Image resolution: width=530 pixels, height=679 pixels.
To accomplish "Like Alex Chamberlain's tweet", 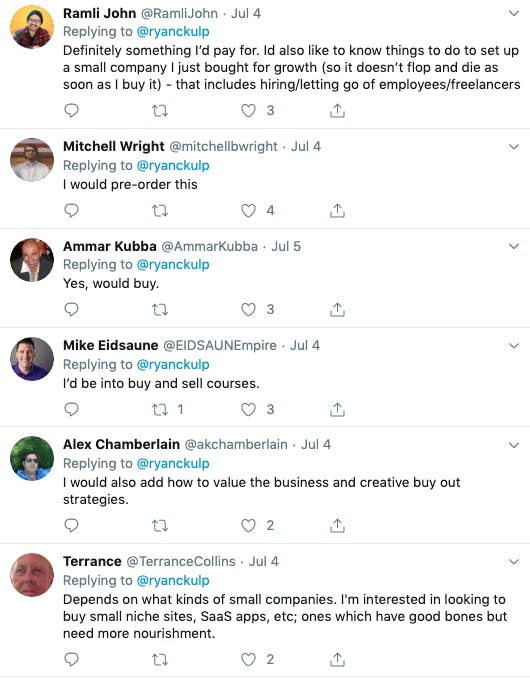I will tap(248, 525).
